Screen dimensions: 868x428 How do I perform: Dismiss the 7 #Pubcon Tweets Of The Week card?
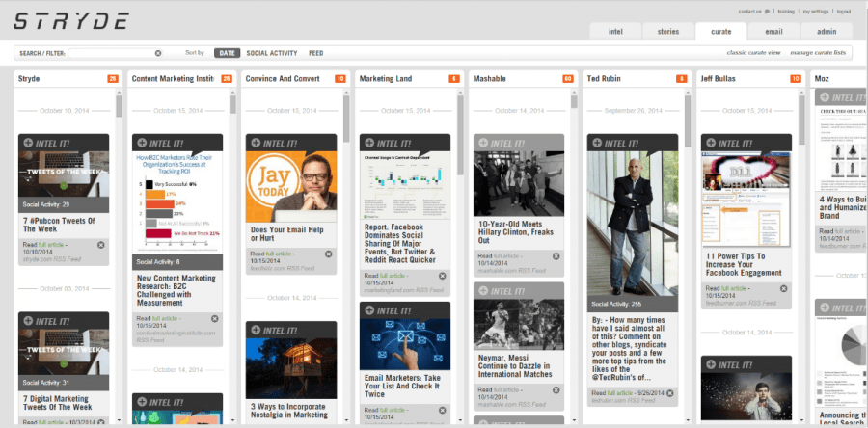pos(100,245)
